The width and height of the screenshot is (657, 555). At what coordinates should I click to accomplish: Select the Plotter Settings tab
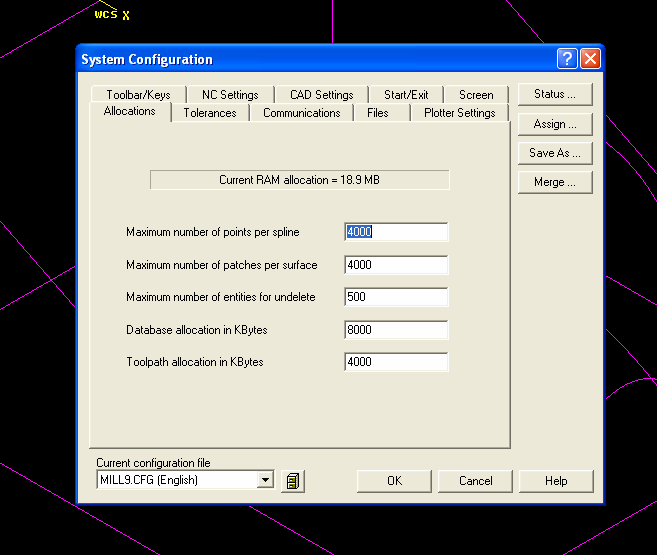coord(460,113)
